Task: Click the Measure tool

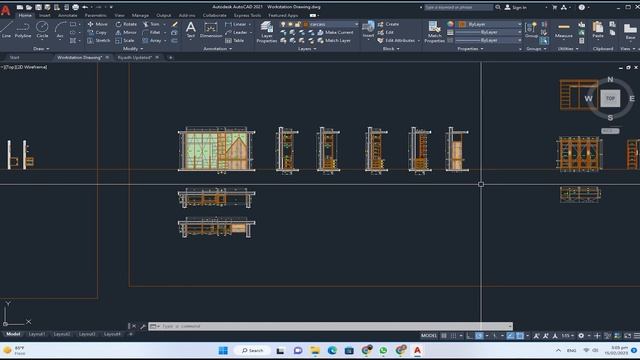Action: point(564,30)
